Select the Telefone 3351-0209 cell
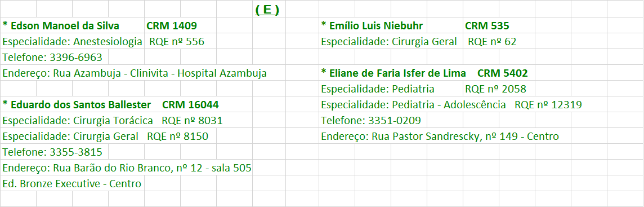 [x=371, y=121]
